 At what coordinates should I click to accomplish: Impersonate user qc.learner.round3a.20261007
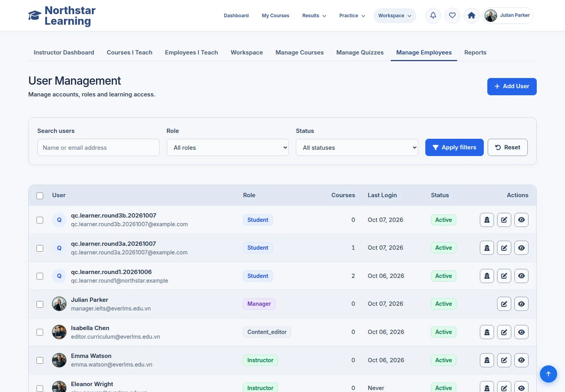pos(487,248)
